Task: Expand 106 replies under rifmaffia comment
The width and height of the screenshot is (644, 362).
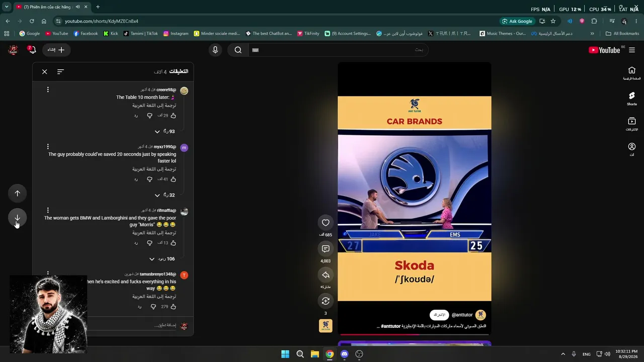Action: click(x=162, y=259)
